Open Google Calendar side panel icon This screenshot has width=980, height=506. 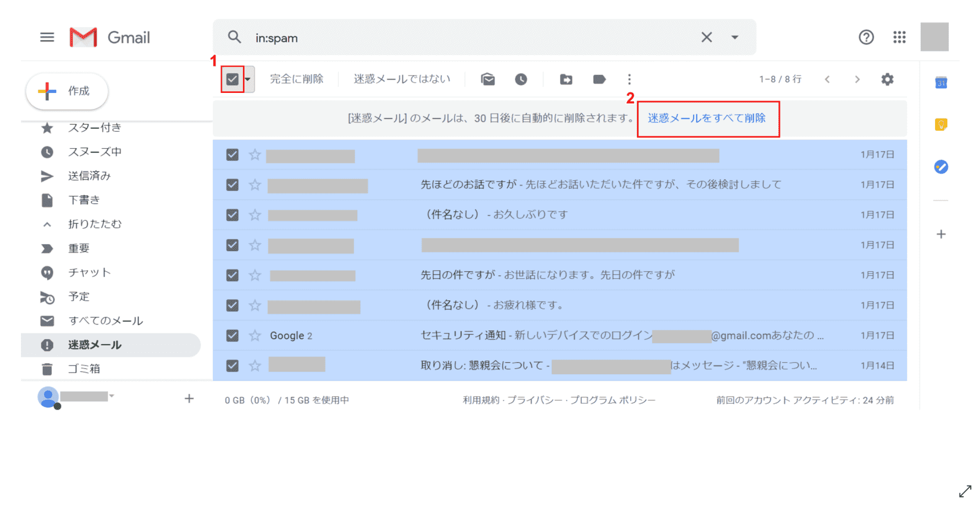(x=941, y=82)
